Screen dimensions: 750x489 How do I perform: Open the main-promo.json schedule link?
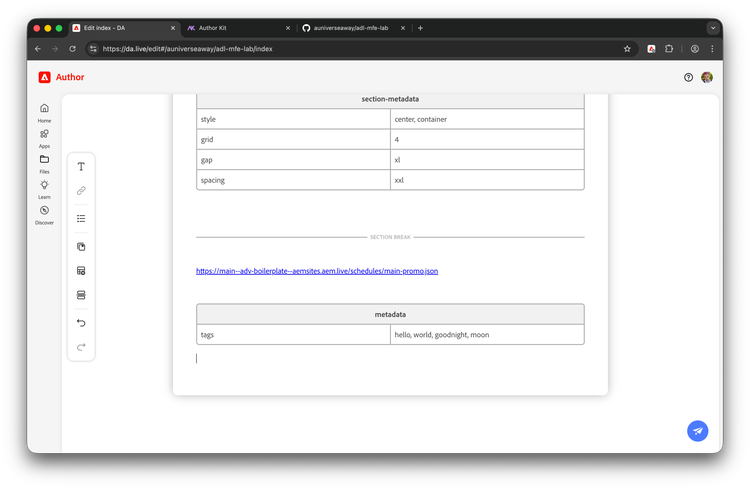tap(317, 271)
